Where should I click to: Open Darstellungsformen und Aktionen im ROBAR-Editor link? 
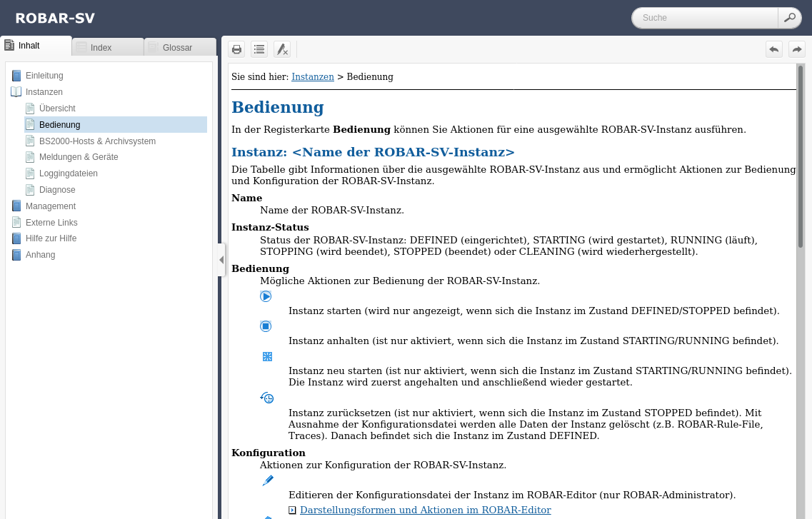pos(425,510)
